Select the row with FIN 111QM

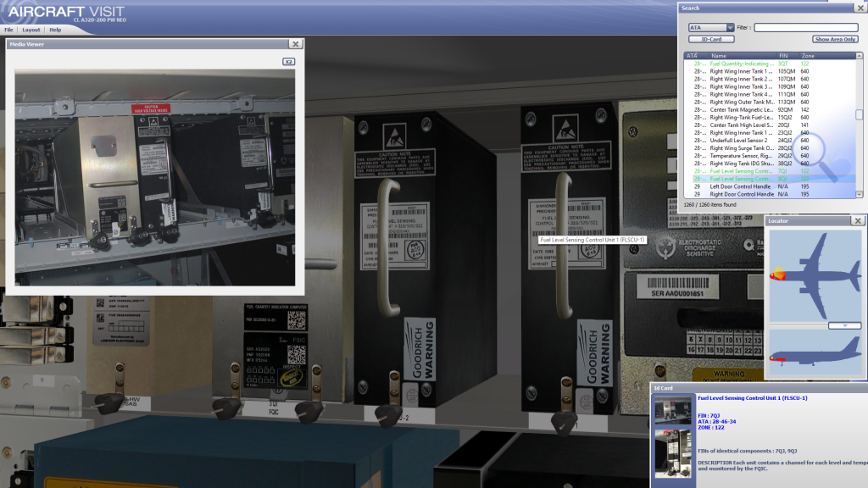pyautogui.click(x=770, y=95)
